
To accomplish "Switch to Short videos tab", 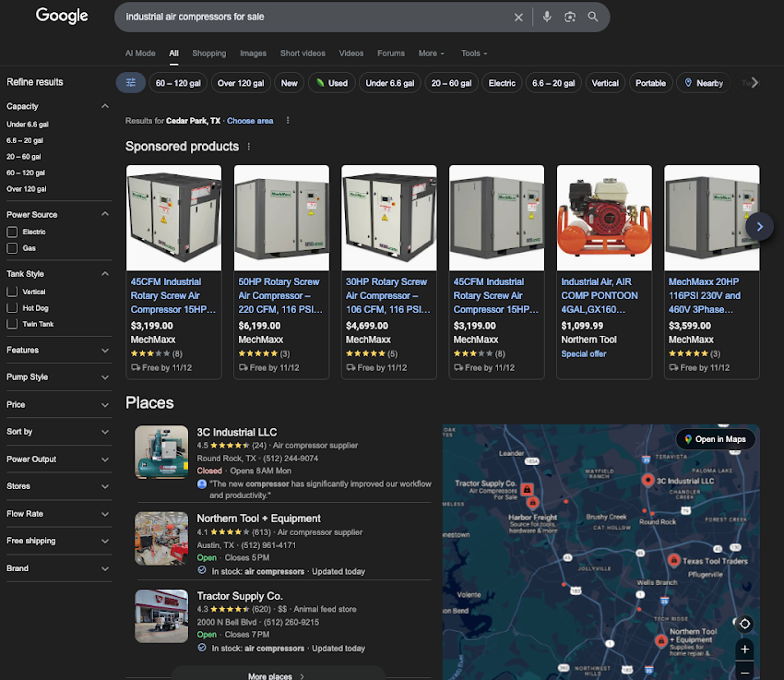I will 303,53.
